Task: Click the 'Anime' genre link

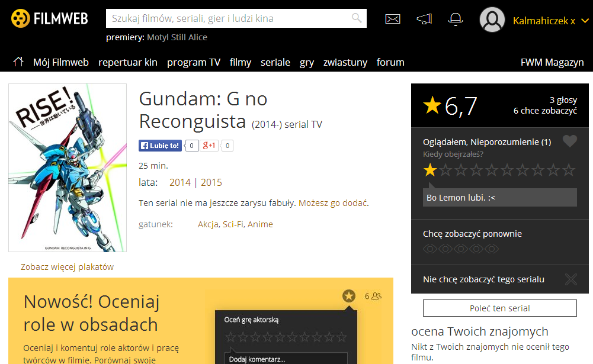Action: click(x=260, y=224)
